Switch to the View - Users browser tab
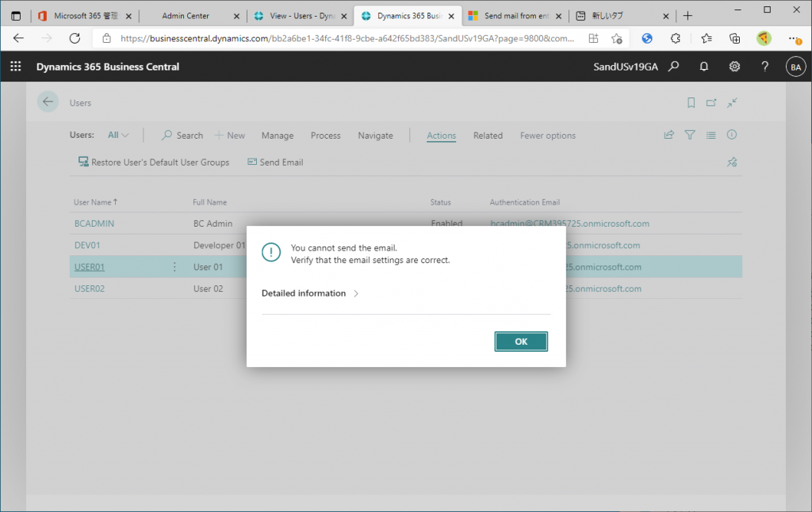The height and width of the screenshot is (512, 812). 301,16
